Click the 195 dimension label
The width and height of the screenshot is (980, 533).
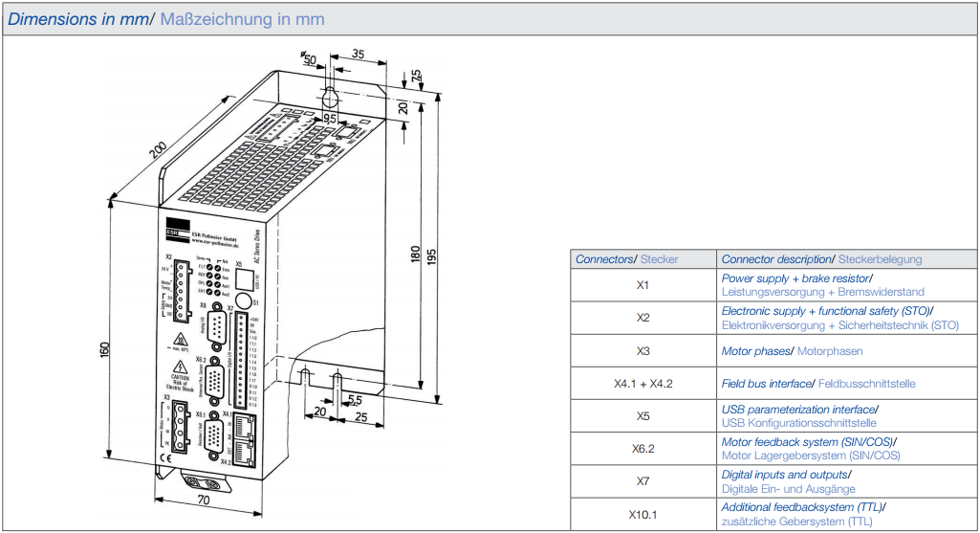[431, 257]
